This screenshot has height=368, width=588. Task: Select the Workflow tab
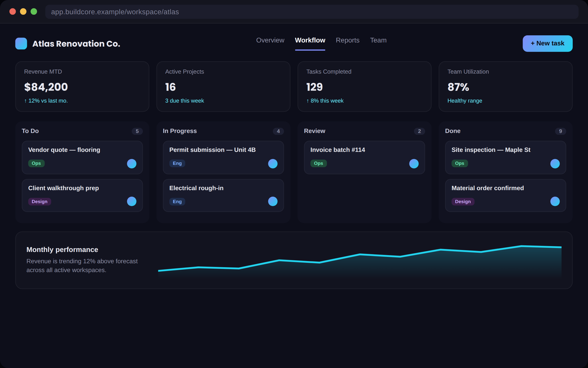pyautogui.click(x=310, y=40)
